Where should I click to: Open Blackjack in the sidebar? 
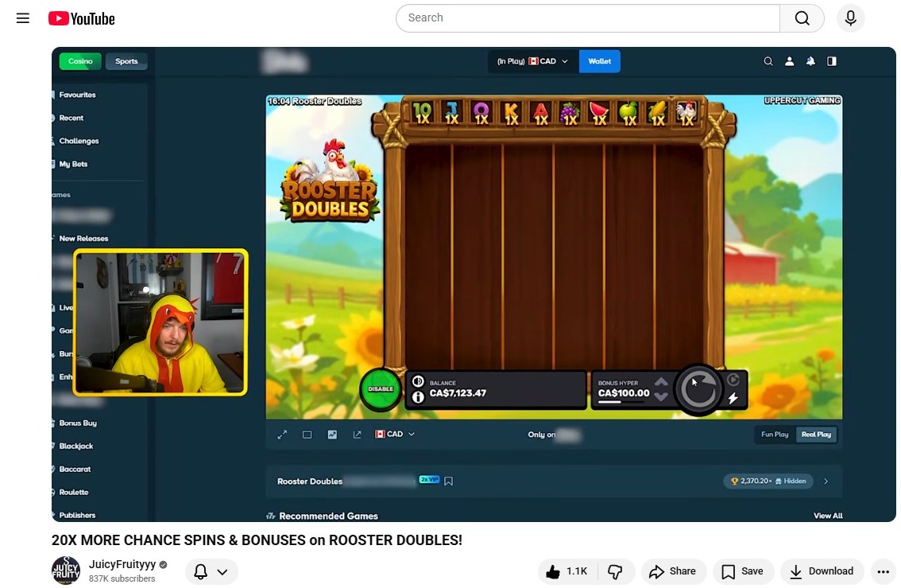(74, 446)
